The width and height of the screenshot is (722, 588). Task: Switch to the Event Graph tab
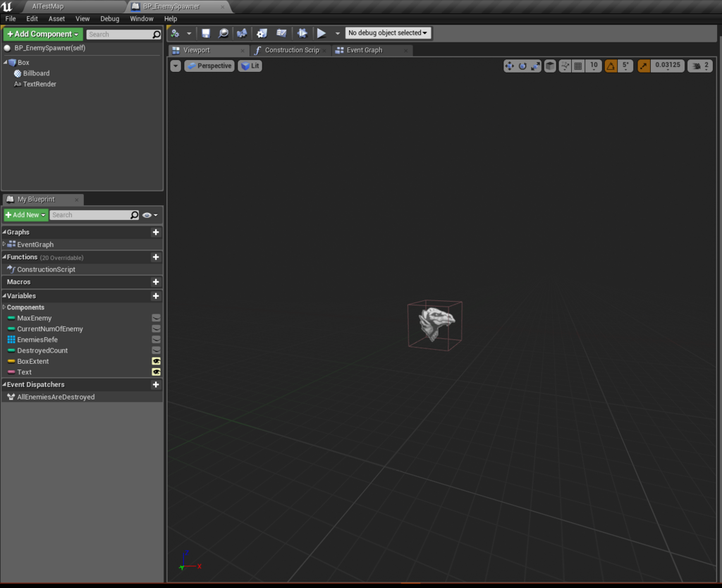click(x=371, y=50)
